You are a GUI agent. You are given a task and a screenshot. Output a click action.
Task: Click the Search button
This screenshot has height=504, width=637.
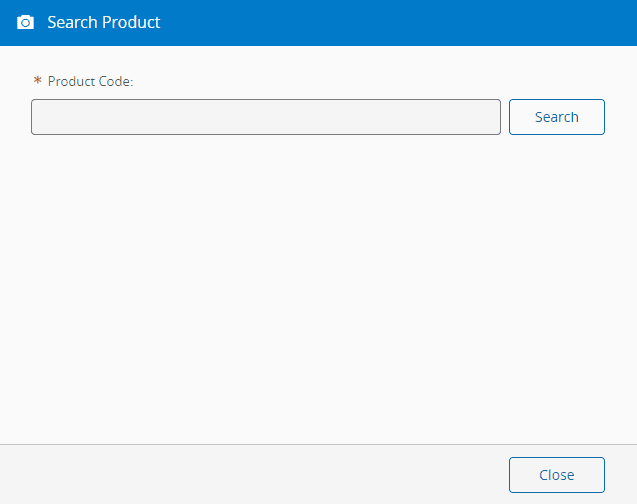tap(556, 117)
